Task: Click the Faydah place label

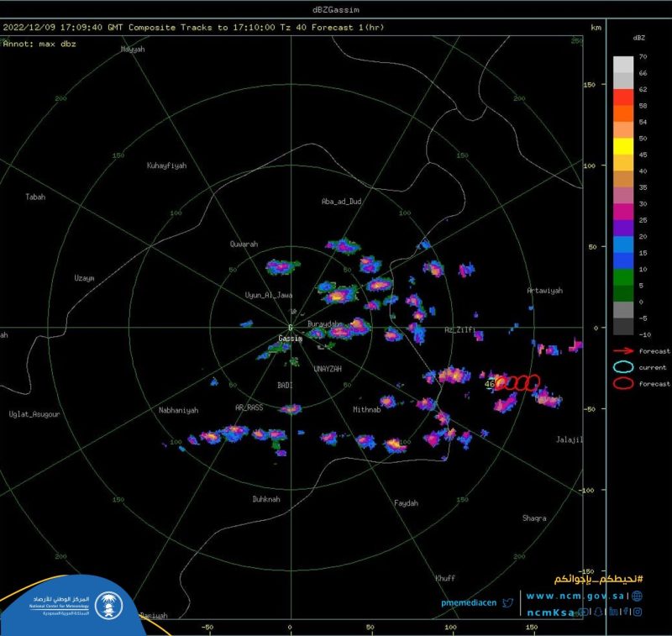Action: click(x=406, y=503)
